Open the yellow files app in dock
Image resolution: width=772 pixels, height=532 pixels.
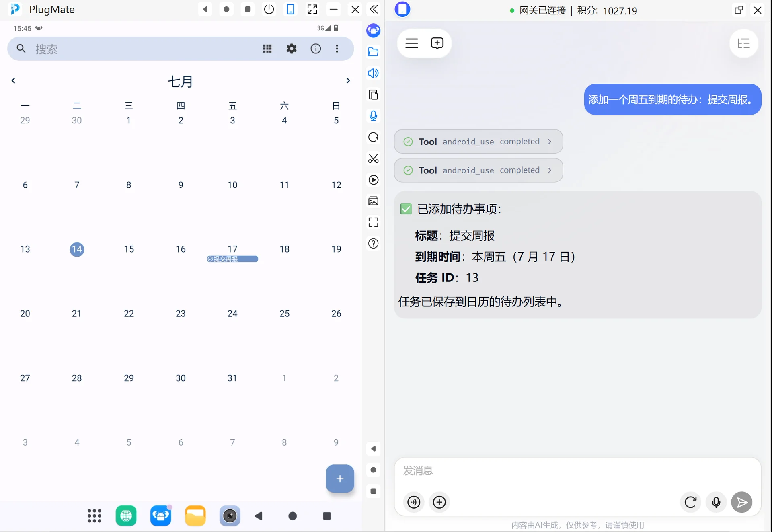[x=195, y=516]
